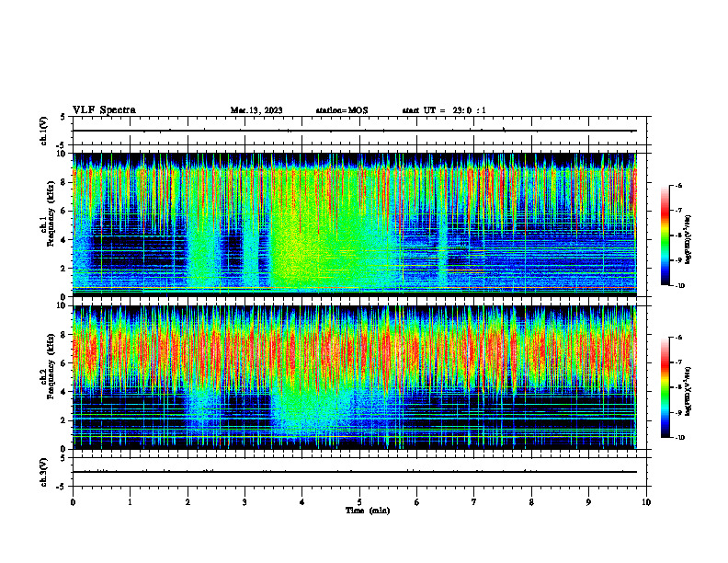Image resolution: width=728 pixels, height=563 pixels.
Task: Click inside the ch.2 spectrogram panel
Action: (x=355, y=377)
